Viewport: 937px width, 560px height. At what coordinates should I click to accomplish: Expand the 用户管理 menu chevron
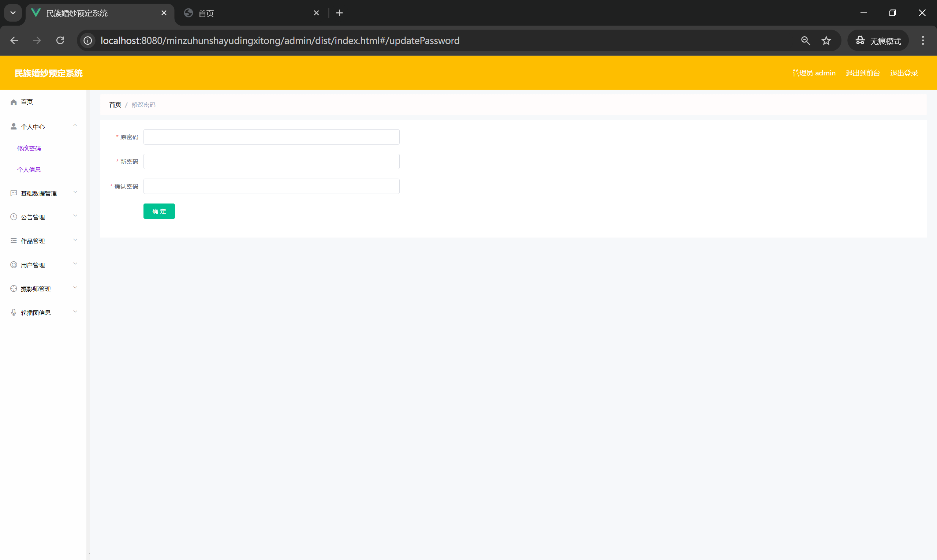(75, 264)
